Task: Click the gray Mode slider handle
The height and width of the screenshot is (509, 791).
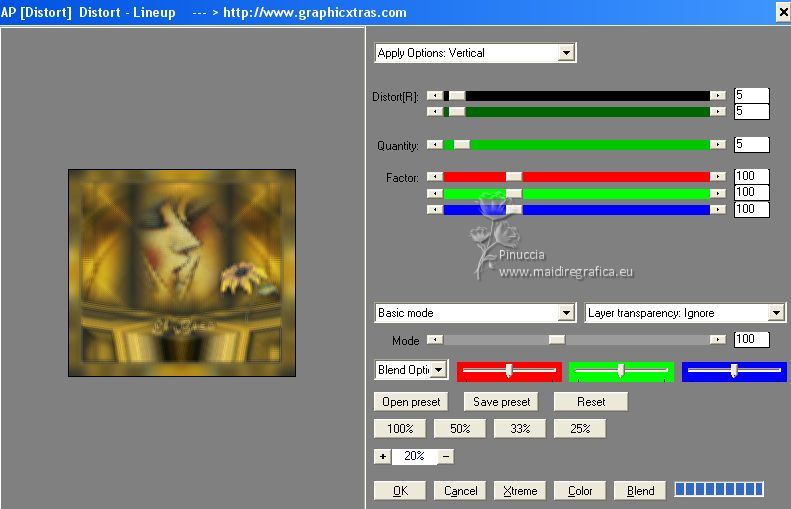Action: pyautogui.click(x=557, y=340)
